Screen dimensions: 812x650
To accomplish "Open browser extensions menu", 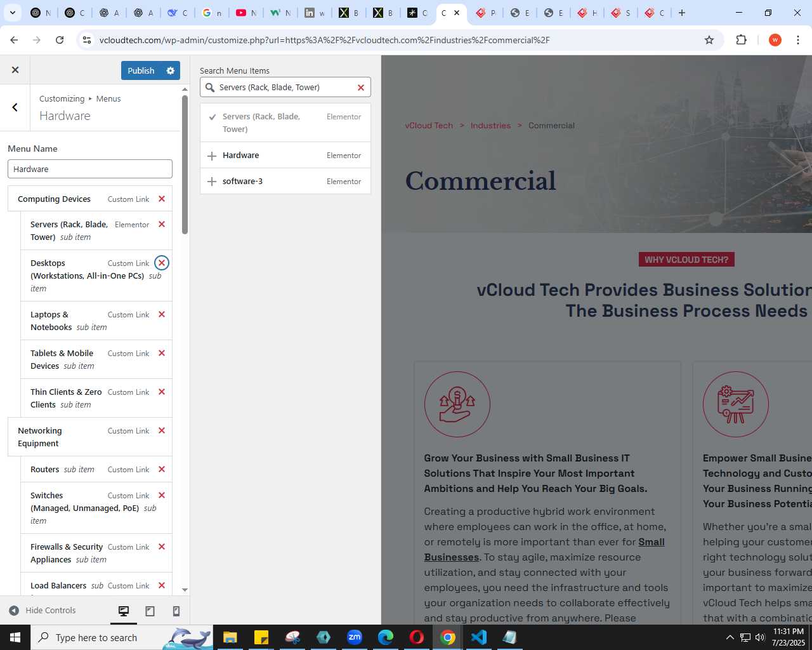I will [x=741, y=40].
